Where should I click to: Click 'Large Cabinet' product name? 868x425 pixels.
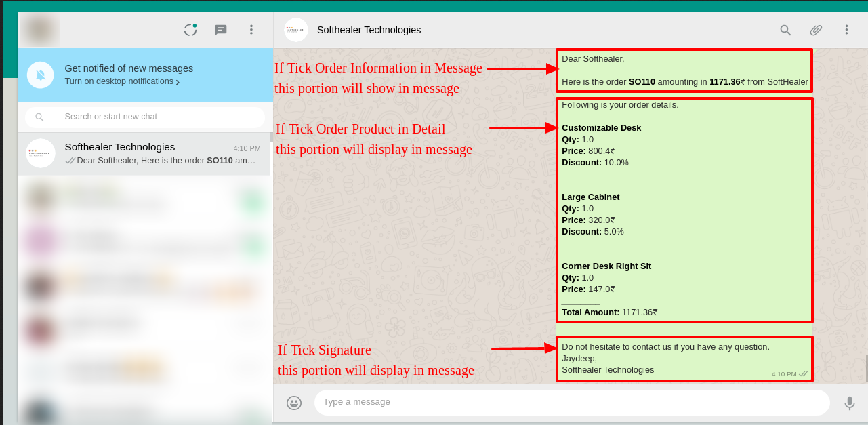pos(590,197)
